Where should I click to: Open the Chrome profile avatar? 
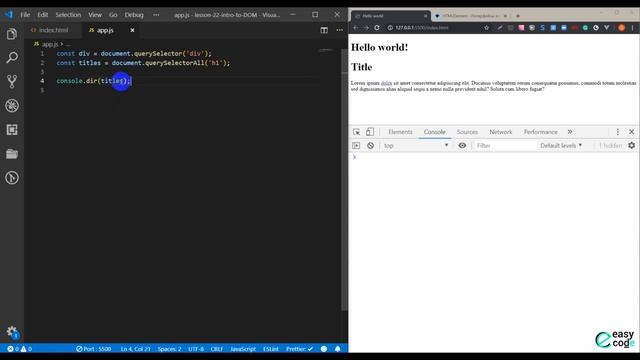pos(622,28)
